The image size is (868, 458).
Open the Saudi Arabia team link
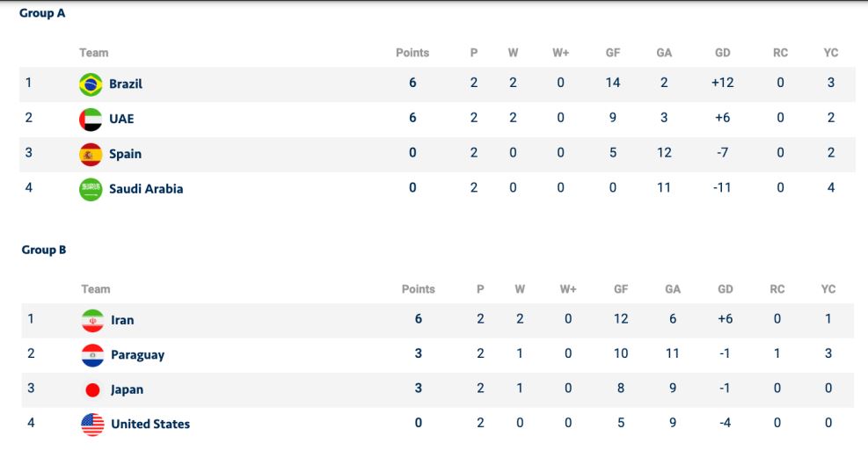[146, 189]
